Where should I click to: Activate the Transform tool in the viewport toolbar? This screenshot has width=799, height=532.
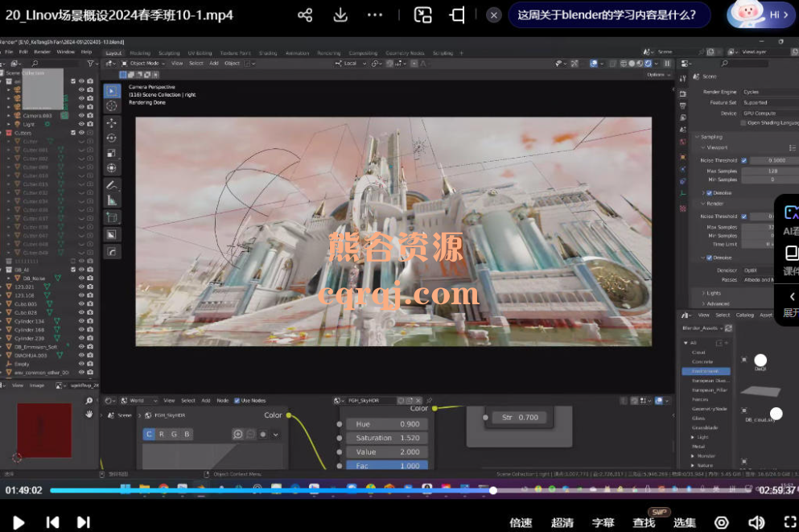coord(112,167)
